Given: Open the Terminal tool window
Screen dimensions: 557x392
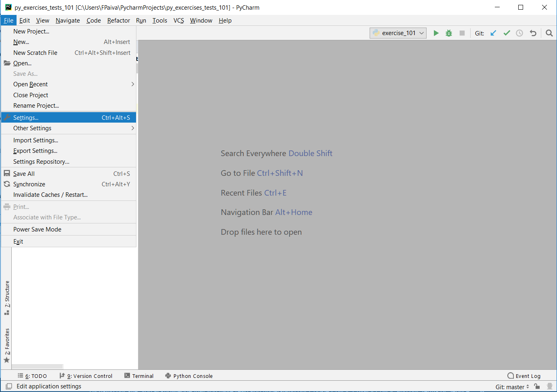Looking at the screenshot, I should (x=139, y=376).
